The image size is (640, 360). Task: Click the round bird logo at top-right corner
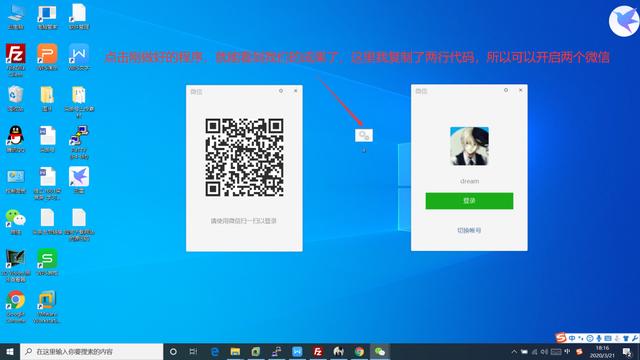coord(624,21)
